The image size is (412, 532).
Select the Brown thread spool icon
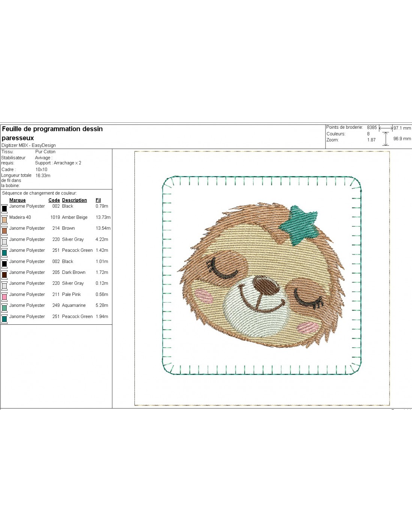coord(4,230)
